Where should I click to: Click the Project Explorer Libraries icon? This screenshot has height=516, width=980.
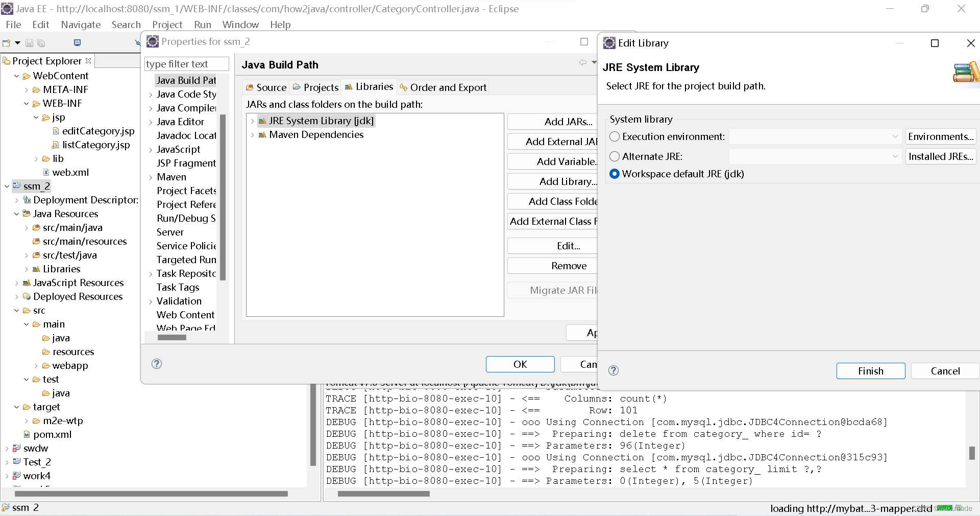(x=36, y=269)
